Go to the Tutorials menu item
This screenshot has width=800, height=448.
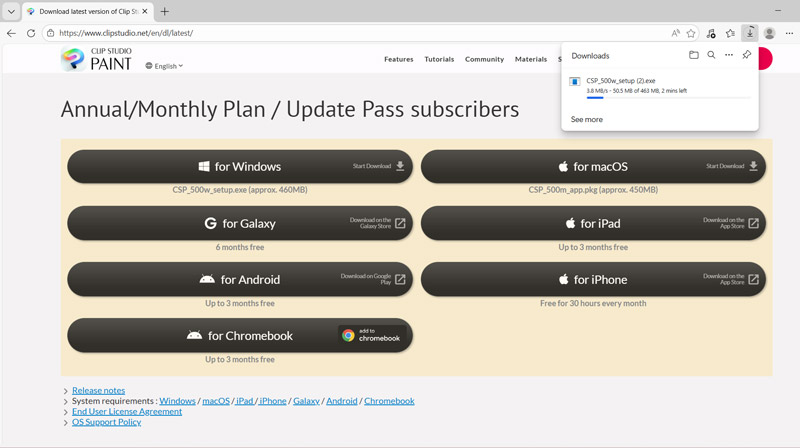(x=439, y=59)
